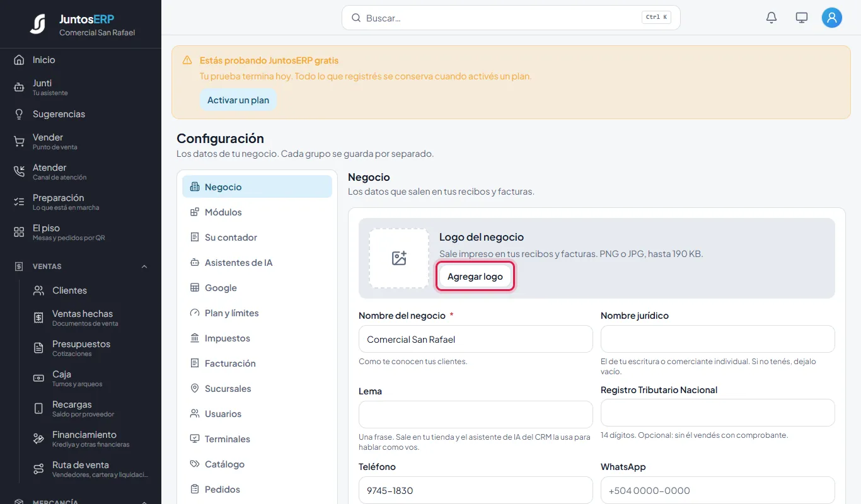The image size is (861, 504).
Task: Click the Nombre del negocio input
Action: [476, 339]
